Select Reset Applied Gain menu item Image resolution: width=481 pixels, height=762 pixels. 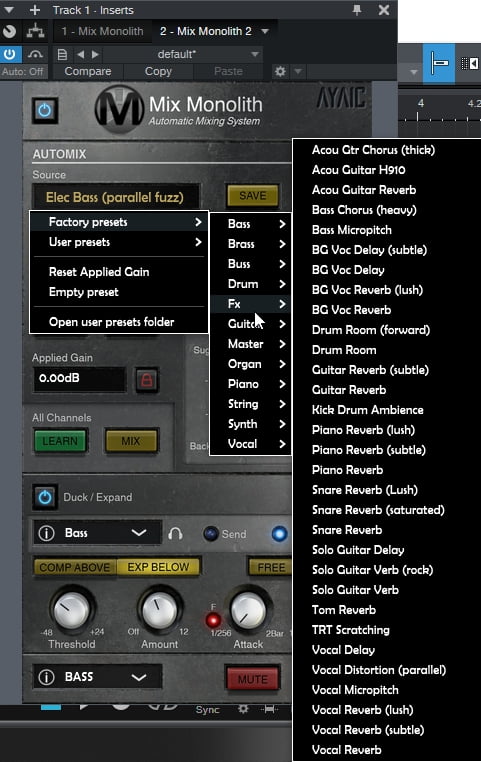99,272
